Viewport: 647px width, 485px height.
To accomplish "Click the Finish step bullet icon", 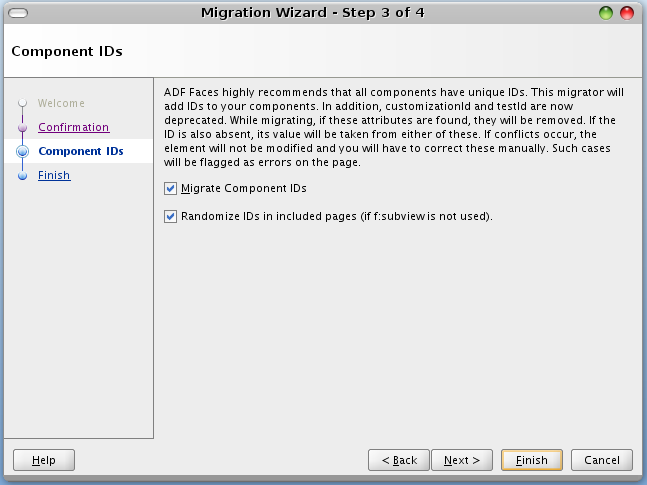I will pyautogui.click(x=22, y=175).
